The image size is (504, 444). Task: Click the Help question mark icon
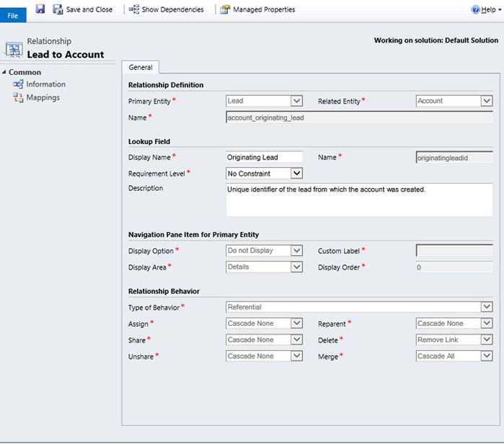[475, 9]
